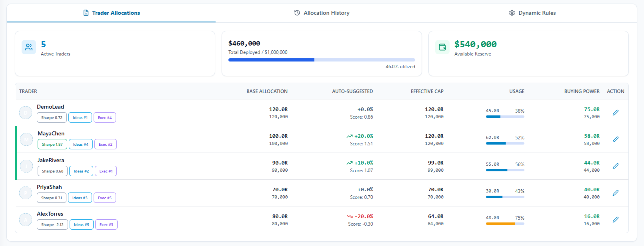Click JakeRivera's Ideas #2 badge
Screen dimensions: 644x246
point(81,171)
